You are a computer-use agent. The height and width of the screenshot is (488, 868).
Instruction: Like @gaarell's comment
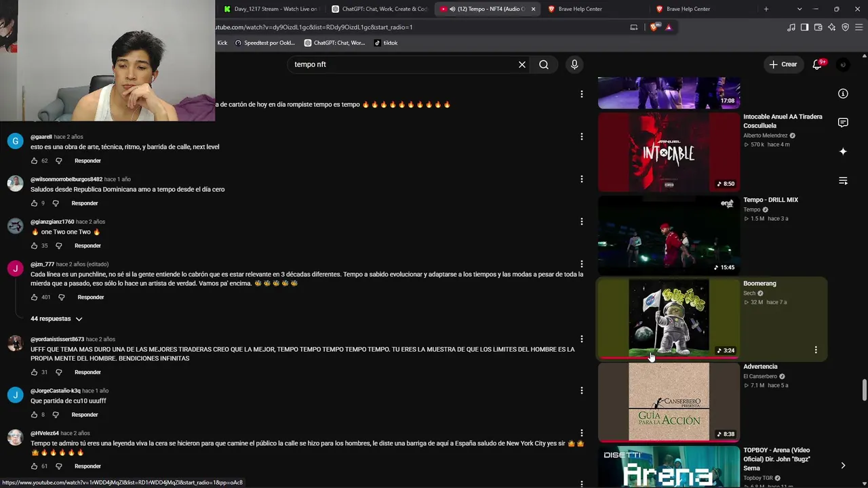coord(34,161)
